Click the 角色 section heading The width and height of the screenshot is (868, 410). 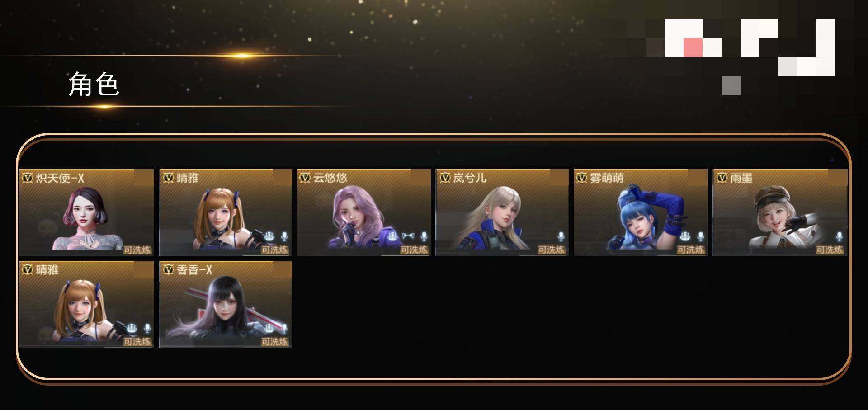tap(94, 84)
